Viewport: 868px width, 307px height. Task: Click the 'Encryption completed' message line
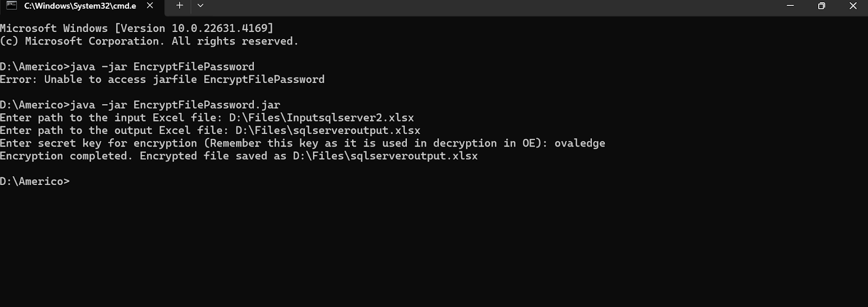pos(239,156)
